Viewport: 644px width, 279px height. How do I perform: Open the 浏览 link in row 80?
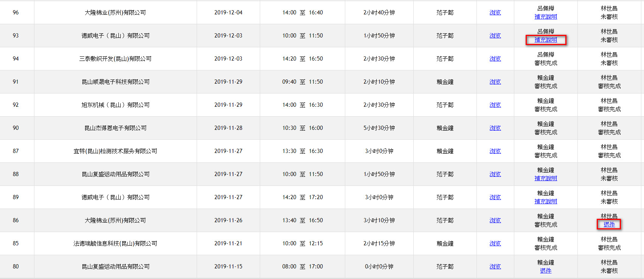coord(495,267)
